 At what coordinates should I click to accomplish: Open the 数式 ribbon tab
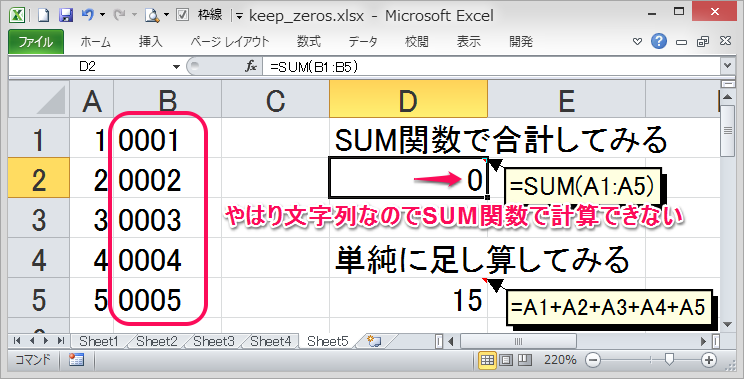[x=309, y=42]
